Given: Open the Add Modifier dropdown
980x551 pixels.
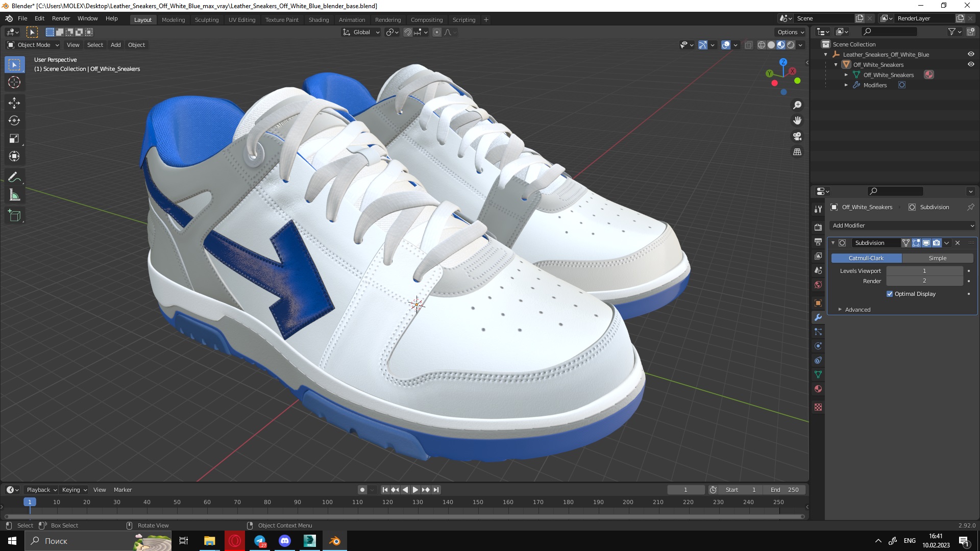Looking at the screenshot, I should 902,226.
